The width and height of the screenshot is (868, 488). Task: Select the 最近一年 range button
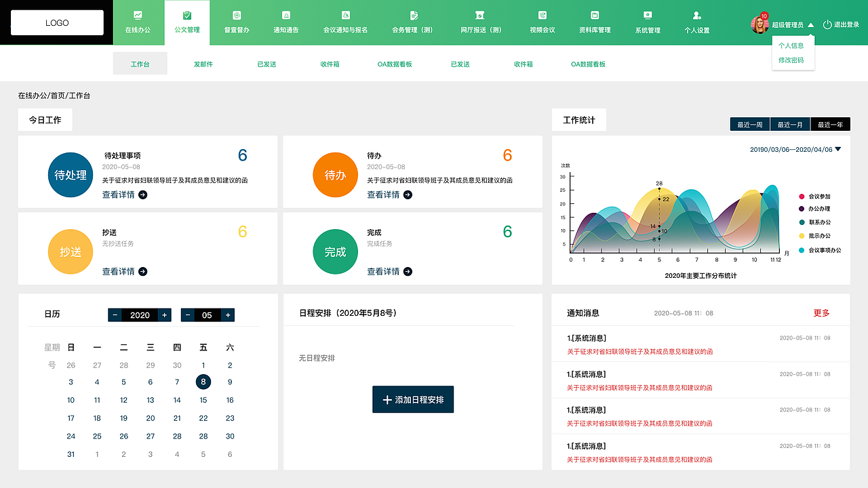click(830, 125)
